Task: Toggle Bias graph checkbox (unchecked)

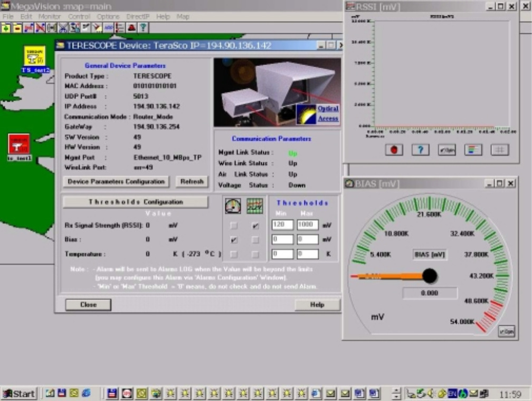Action: tap(255, 240)
